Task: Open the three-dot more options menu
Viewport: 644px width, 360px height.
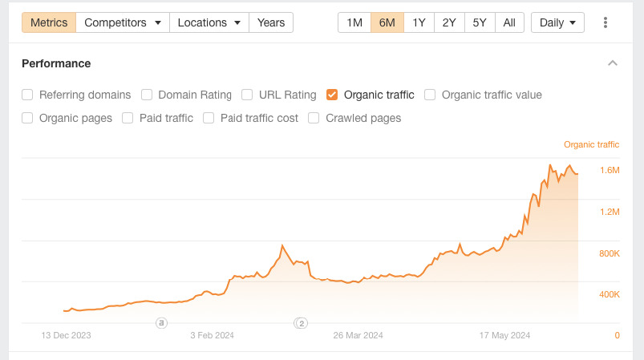Action: click(606, 22)
